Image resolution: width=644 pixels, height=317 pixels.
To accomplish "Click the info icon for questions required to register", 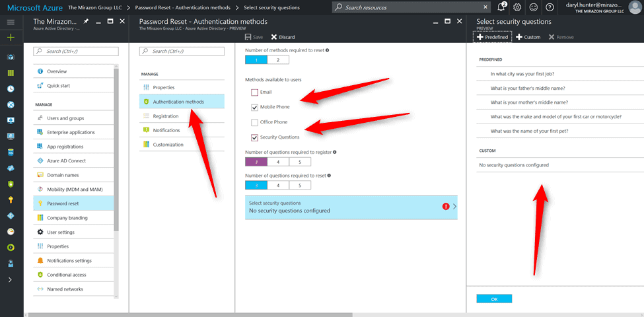I will [x=334, y=152].
